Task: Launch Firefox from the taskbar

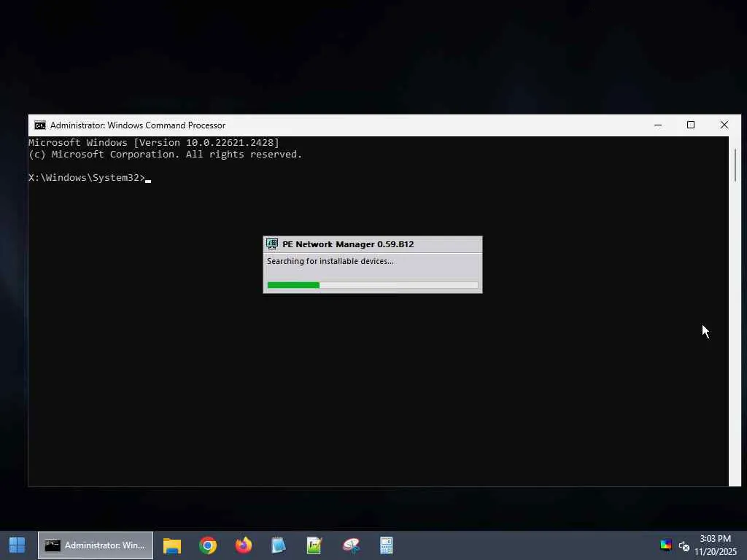Action: coord(244,545)
